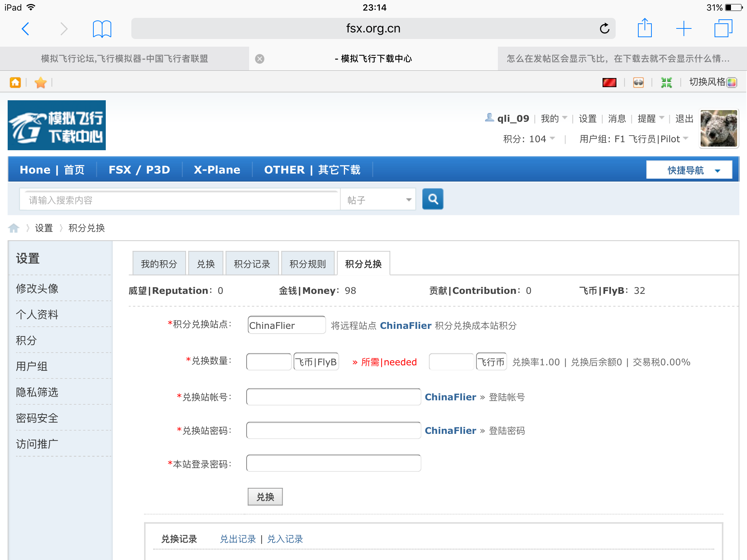
Task: Open the 飞行币 currency selector
Action: point(491,362)
